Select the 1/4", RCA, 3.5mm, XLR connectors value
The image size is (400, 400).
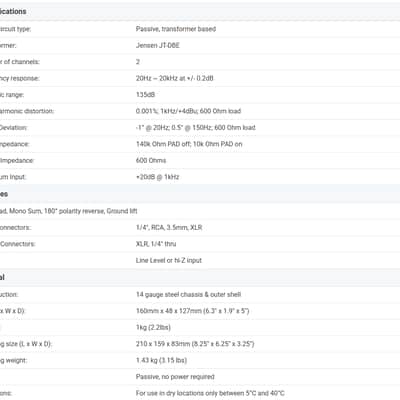[169, 227]
